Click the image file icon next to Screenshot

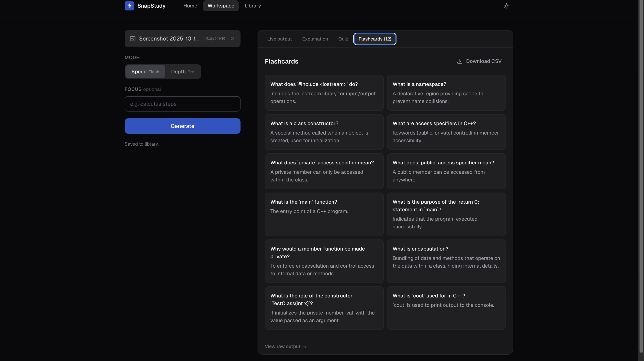click(133, 39)
